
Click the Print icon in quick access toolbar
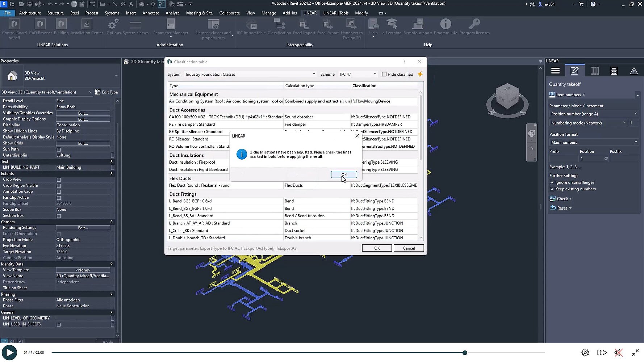[74, 4]
